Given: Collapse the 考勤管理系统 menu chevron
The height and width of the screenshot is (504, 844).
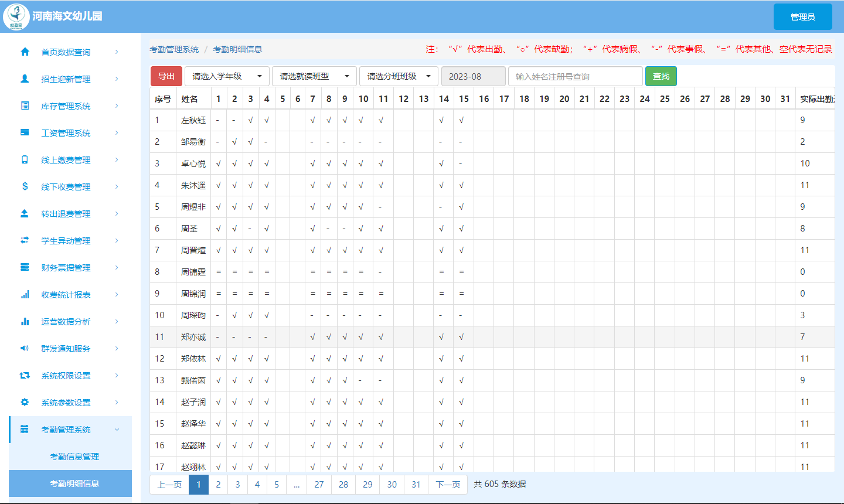Looking at the screenshot, I should (x=117, y=430).
